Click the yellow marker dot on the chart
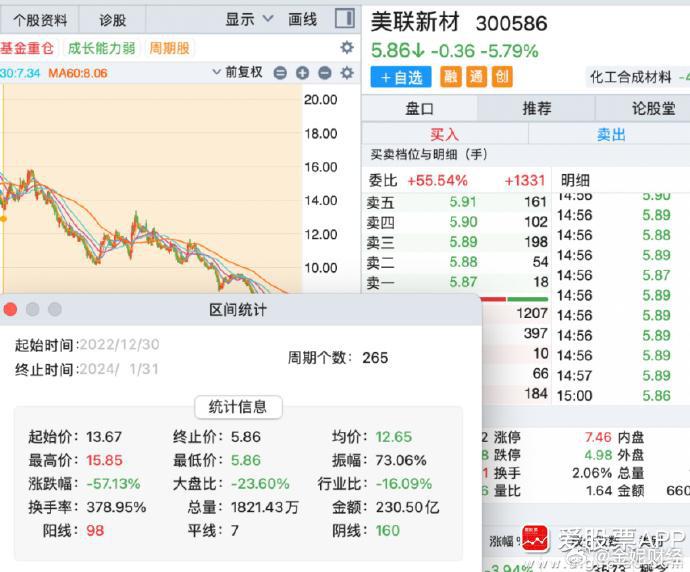The image size is (690, 572). [x=3, y=219]
